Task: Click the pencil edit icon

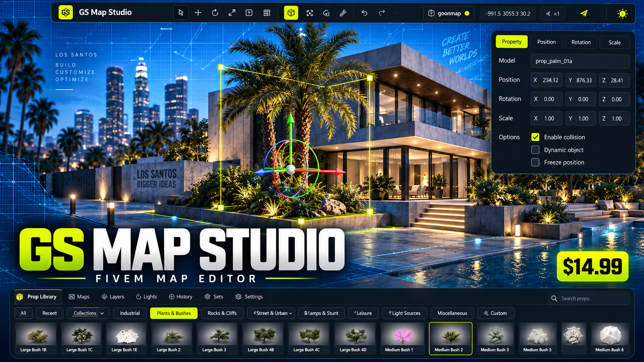Action: click(343, 13)
